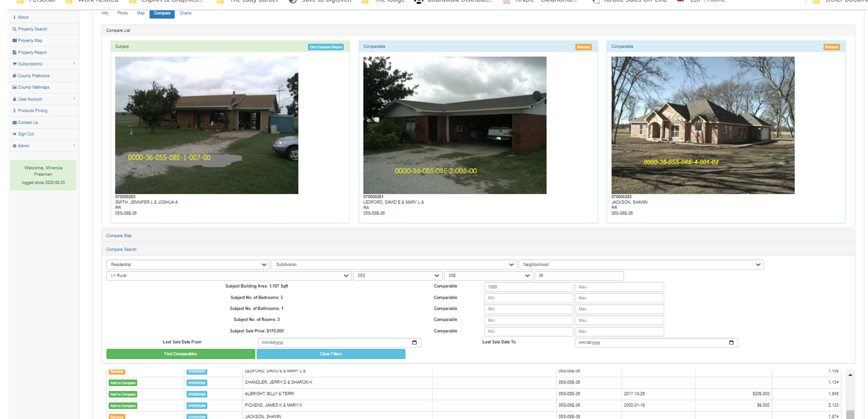Click the section field containing 36
Viewport: 868px width, 419px height.
[x=579, y=276]
